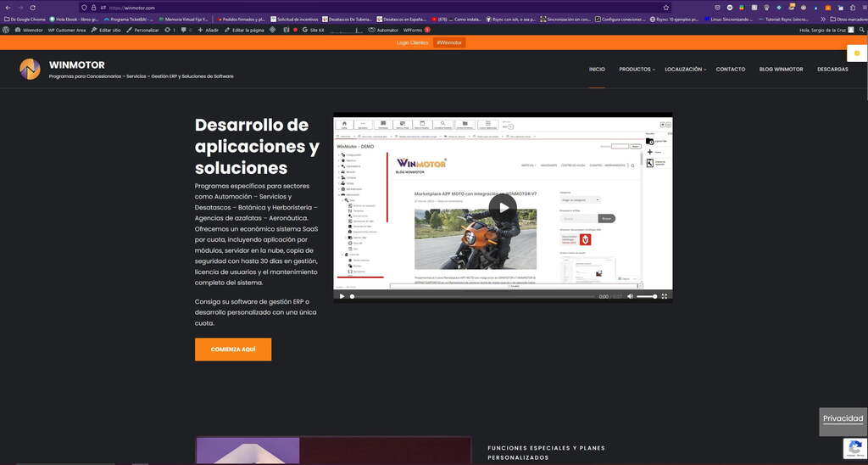Bookmark this page using the star icon
Screen dimensions: 868x465
[666, 8]
